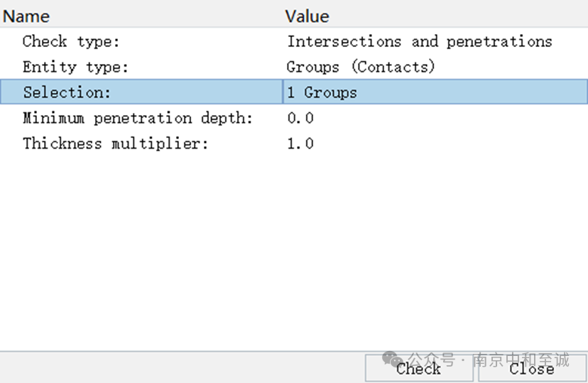Select Thickness multiplier row label

tap(115, 144)
